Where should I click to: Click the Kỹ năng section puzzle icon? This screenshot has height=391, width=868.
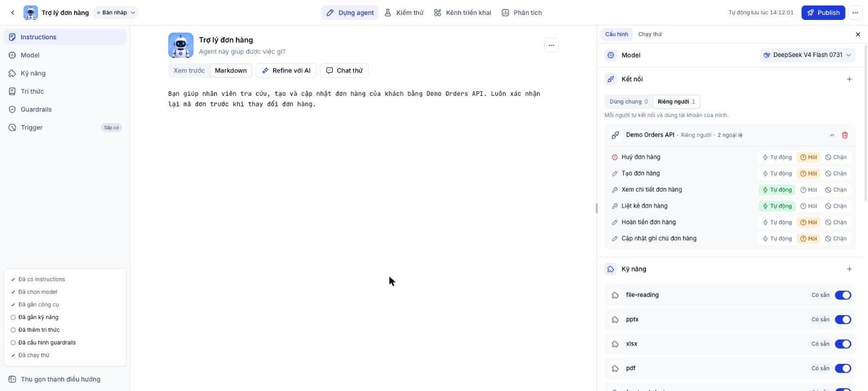pos(611,269)
